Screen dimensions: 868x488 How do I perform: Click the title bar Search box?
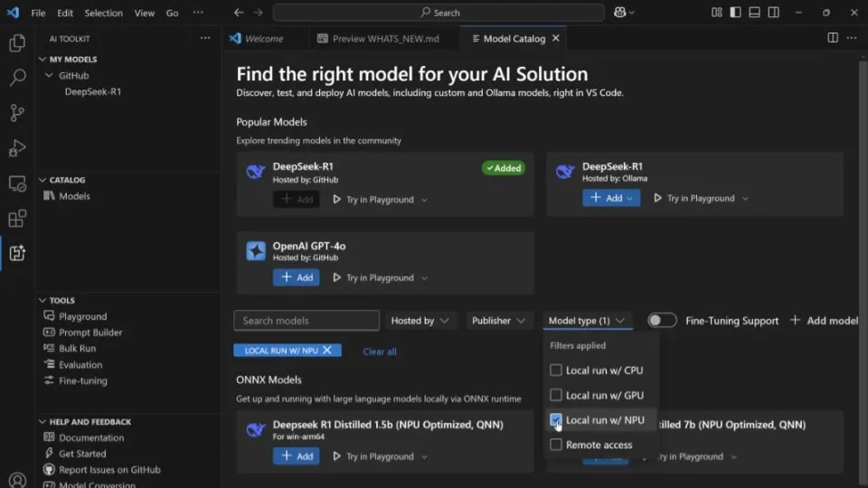pos(439,12)
